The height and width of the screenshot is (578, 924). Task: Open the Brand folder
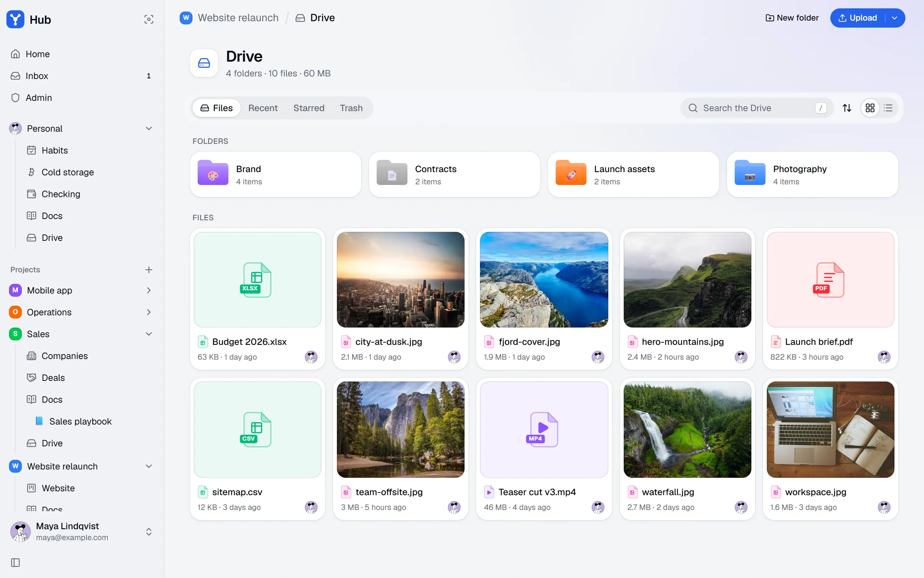276,174
